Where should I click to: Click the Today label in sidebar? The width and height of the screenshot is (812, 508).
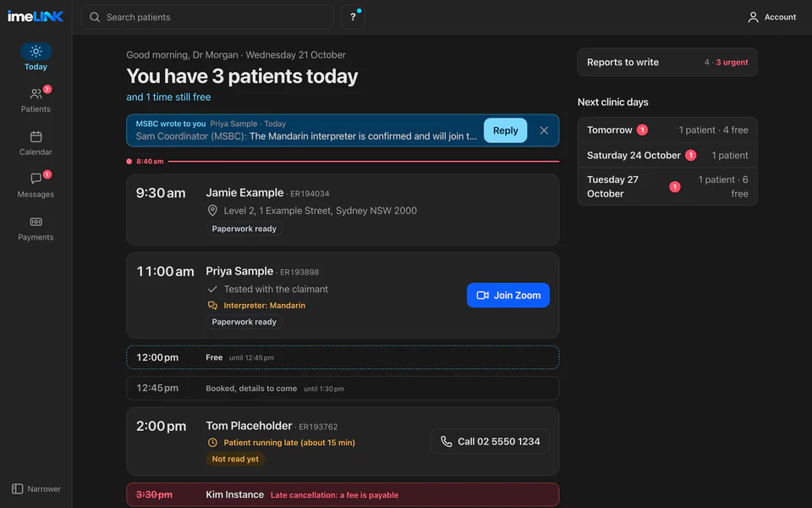point(36,67)
